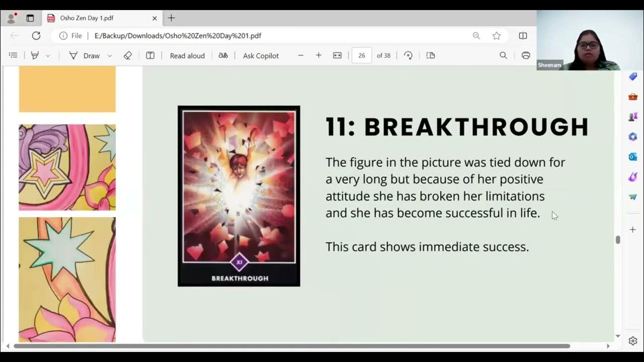644x362 pixels.
Task: Open the Translate tool
Action: (x=223, y=55)
